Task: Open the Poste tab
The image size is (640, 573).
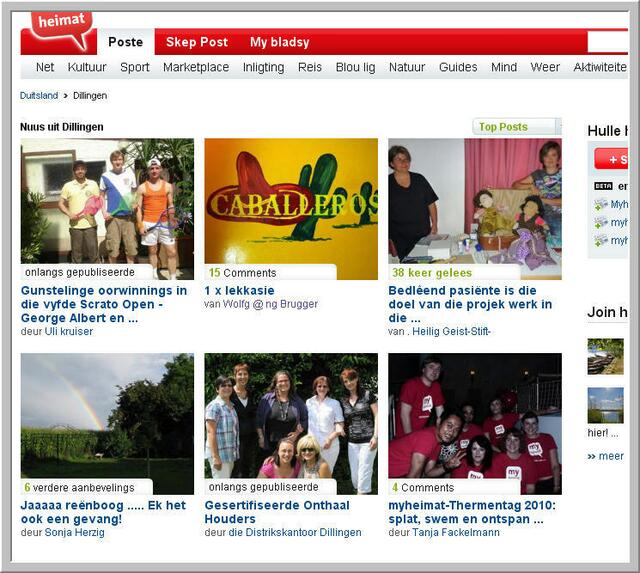Action: tap(126, 42)
